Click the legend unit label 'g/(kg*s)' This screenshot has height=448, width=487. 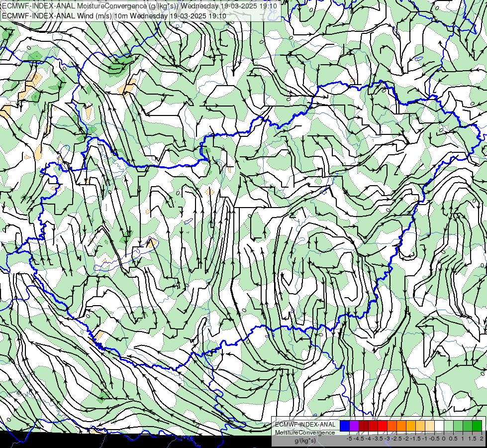point(305,441)
